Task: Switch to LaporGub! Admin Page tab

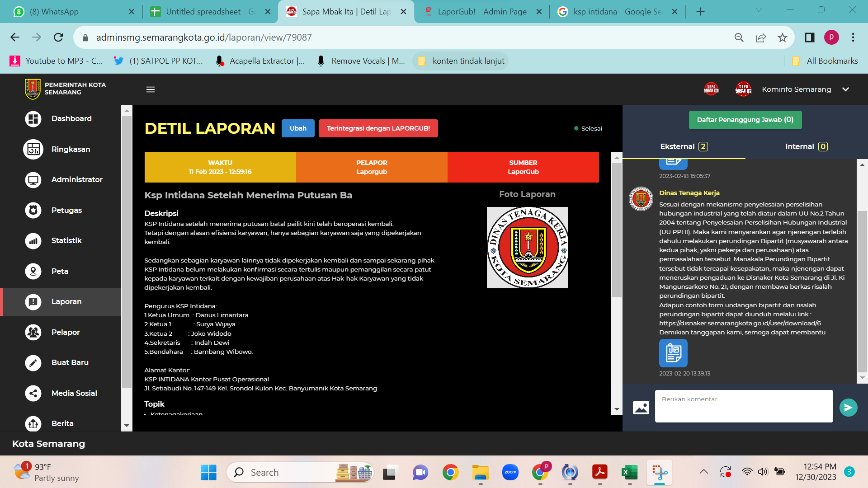Action: (x=482, y=12)
